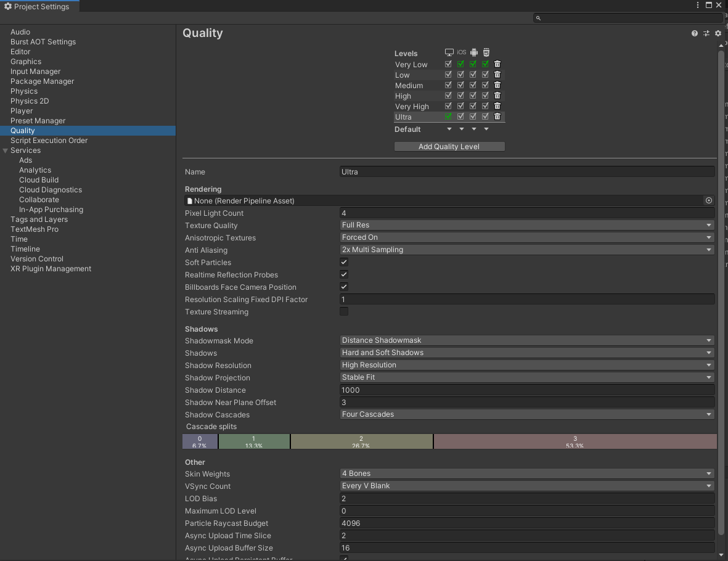Open the Render Pipeline Asset object picker

[x=708, y=200]
